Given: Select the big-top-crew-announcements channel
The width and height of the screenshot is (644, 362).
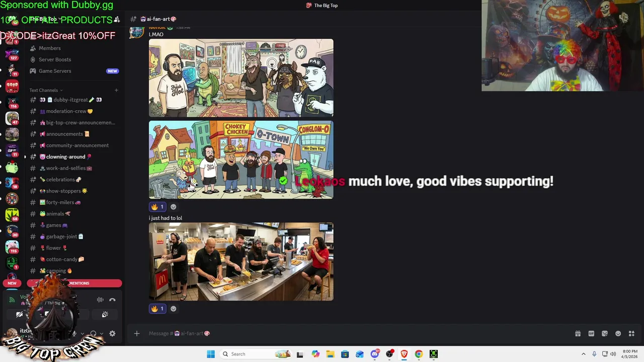Looking at the screenshot, I should tap(73, 123).
